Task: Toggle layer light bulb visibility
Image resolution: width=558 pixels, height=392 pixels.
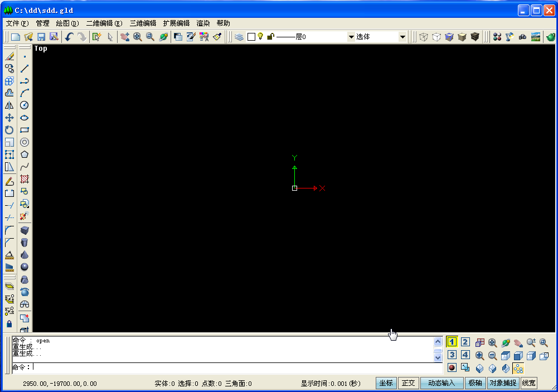Action: [x=260, y=36]
